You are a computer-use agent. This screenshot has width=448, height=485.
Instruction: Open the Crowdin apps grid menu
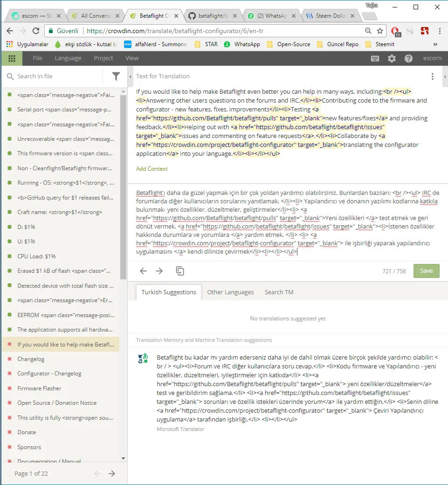pos(12,58)
